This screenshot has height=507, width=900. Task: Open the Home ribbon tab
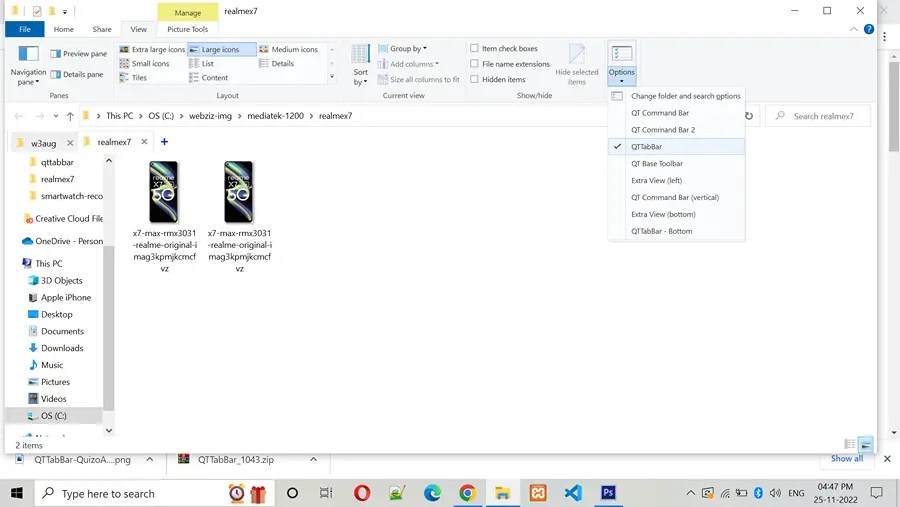pos(64,29)
